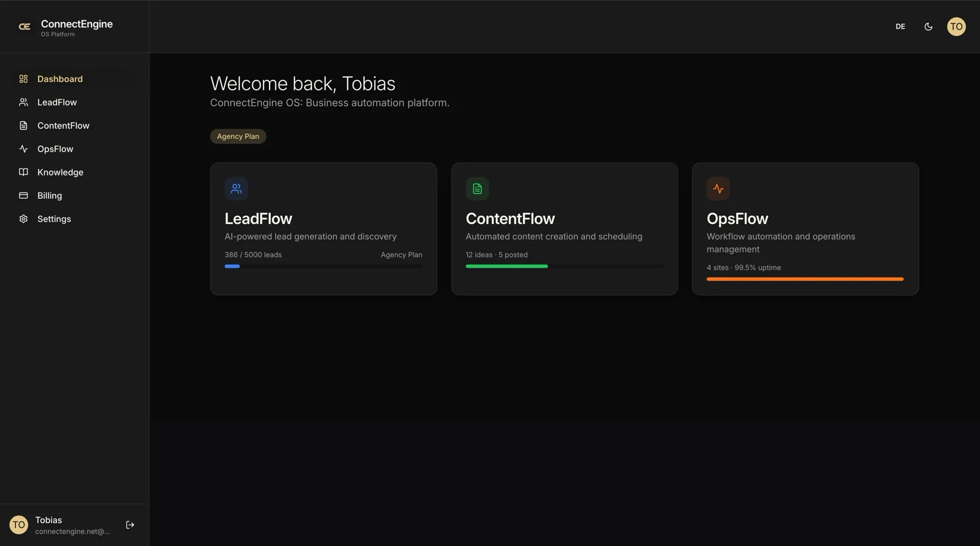Open LeadFlow from the sidebar menu
Image resolution: width=980 pixels, height=546 pixels.
pos(57,103)
